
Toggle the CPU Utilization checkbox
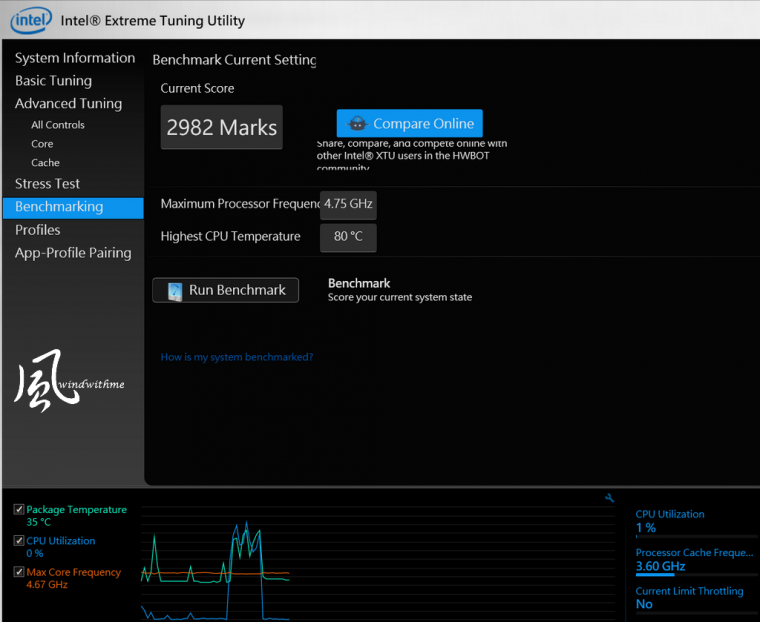(x=19, y=540)
